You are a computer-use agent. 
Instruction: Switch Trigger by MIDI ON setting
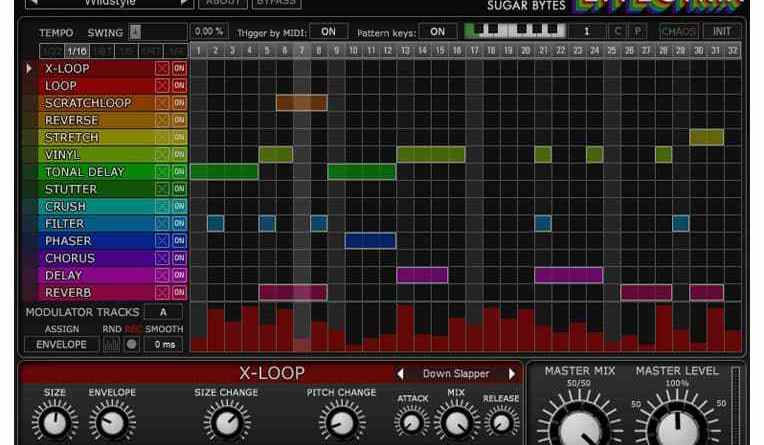pos(329,32)
